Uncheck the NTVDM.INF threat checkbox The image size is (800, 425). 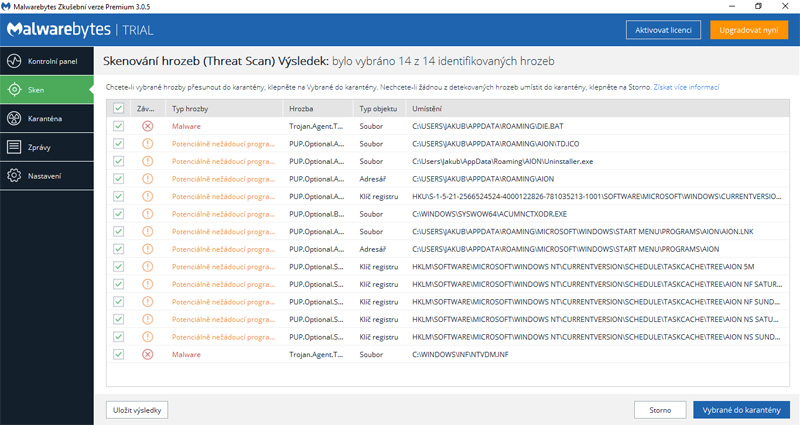(118, 354)
